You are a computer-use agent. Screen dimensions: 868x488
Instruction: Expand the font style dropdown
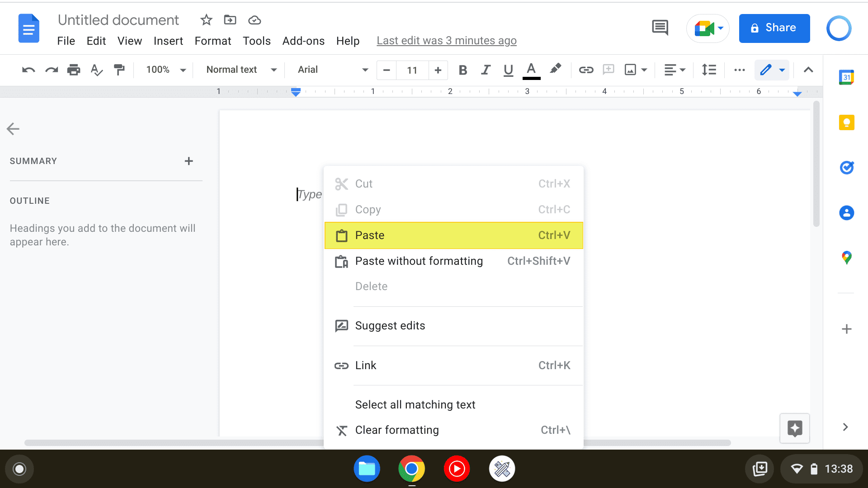pos(365,70)
